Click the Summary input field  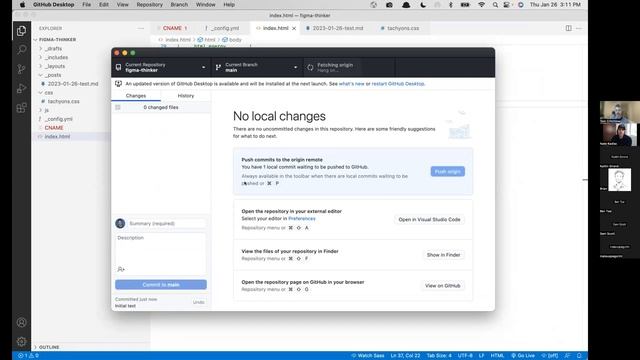tap(167, 223)
